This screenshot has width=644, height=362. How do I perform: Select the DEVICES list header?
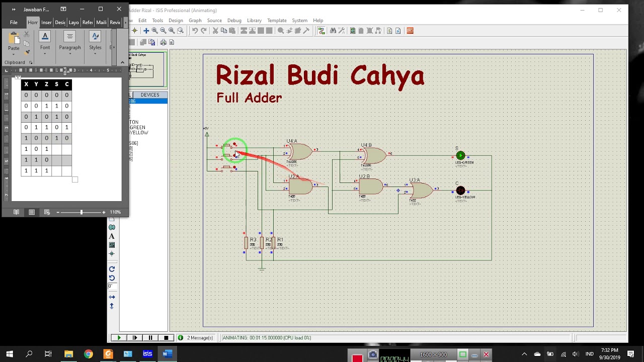tap(149, 95)
